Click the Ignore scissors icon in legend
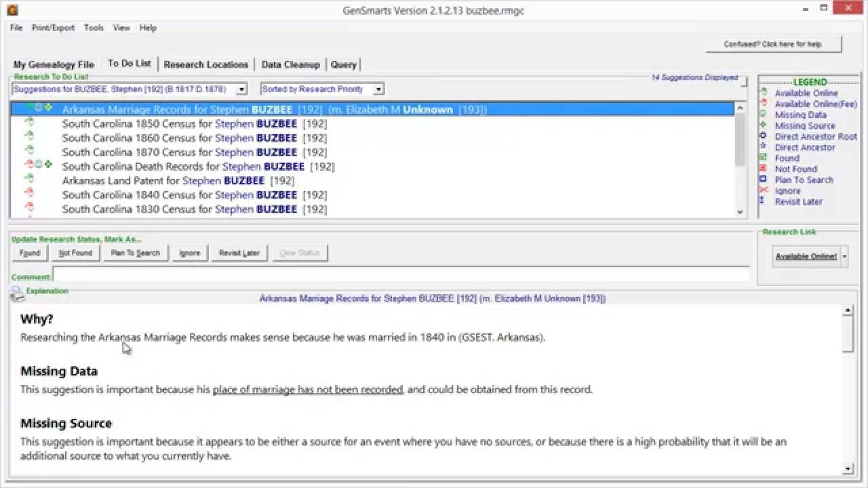Viewport: 868px width, 488px height. 763,190
